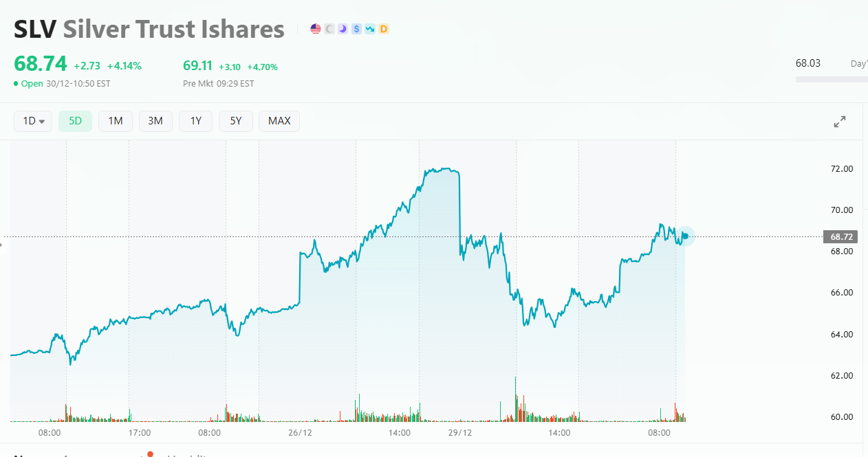Click the pre-market price 69.11
The height and width of the screenshot is (457, 868).
[197, 66]
